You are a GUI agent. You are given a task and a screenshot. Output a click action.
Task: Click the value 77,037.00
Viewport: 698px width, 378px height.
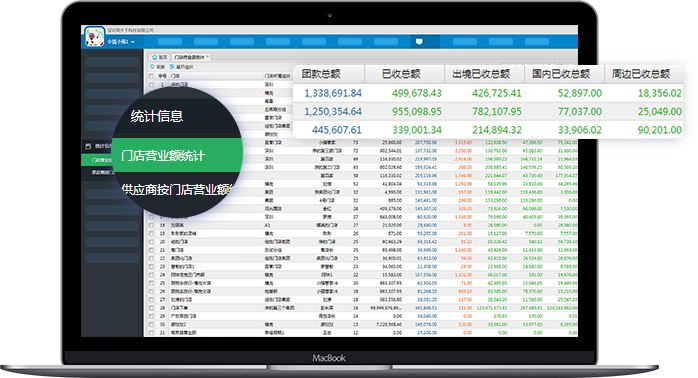click(580, 111)
